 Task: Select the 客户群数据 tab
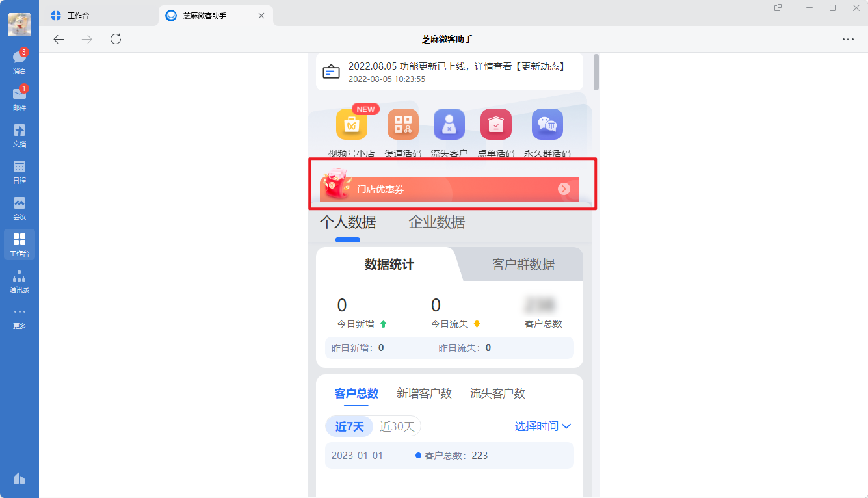pyautogui.click(x=523, y=264)
